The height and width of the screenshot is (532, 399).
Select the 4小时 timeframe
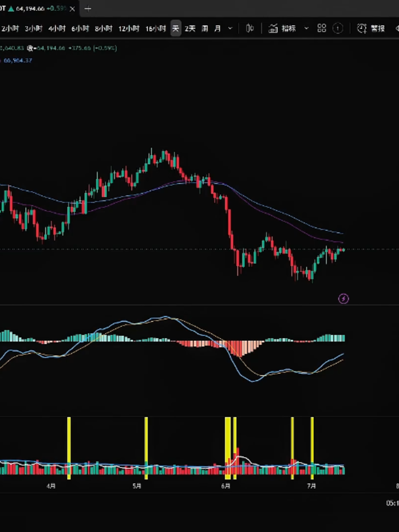pyautogui.click(x=57, y=28)
